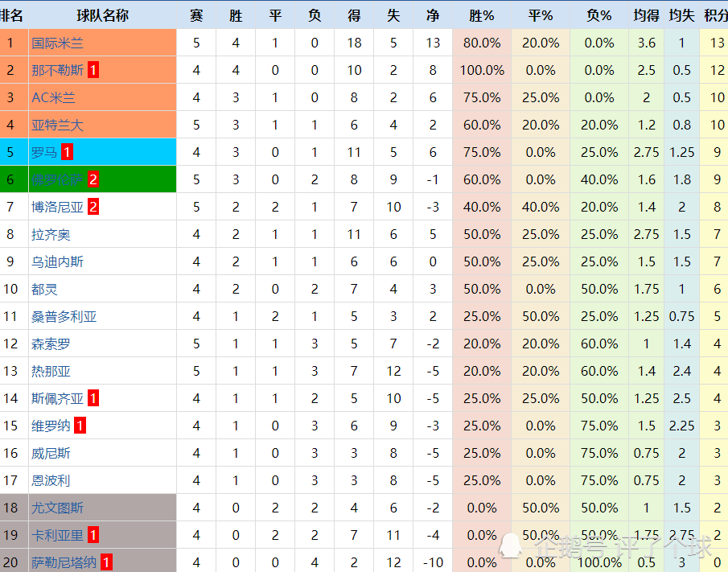Open the 桑普多利亚 team link
Screen dimensions: 728x572
[64, 317]
